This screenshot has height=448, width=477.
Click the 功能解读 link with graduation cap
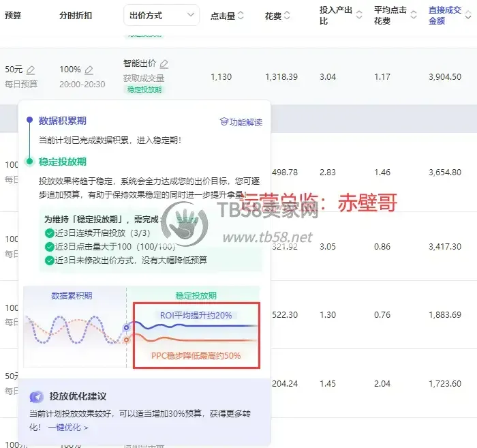241,122
